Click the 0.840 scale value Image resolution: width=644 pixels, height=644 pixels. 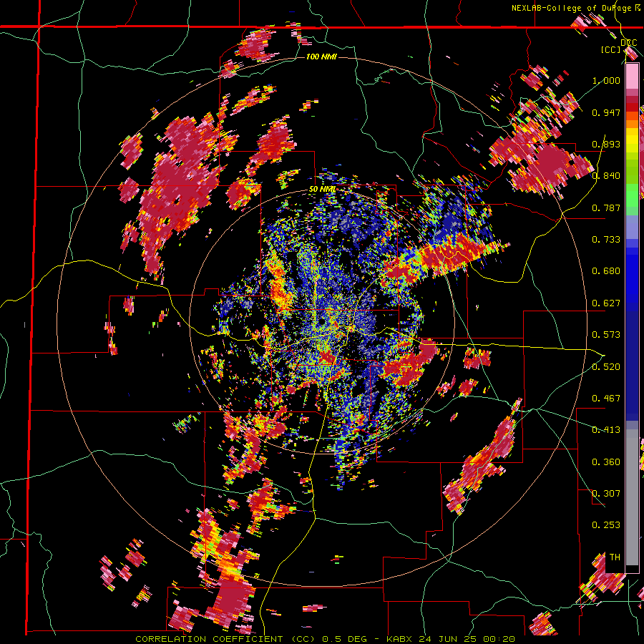pyautogui.click(x=606, y=176)
